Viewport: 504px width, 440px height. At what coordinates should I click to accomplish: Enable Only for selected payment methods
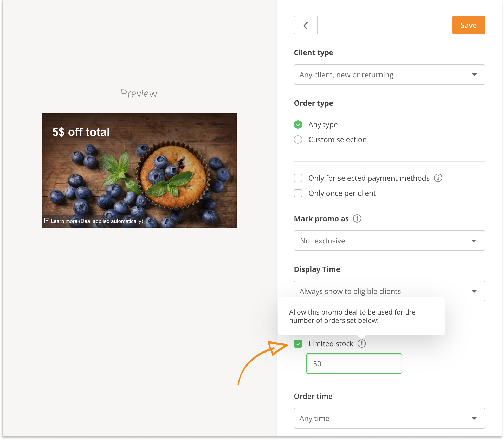(x=298, y=178)
